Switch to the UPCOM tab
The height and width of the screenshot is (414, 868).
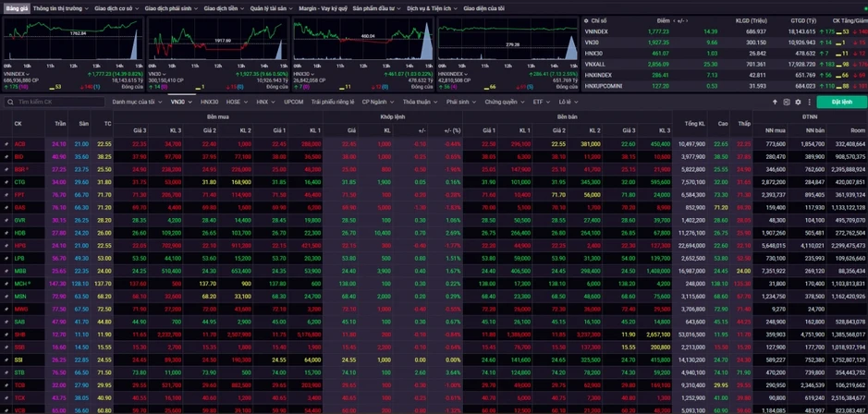pos(293,103)
